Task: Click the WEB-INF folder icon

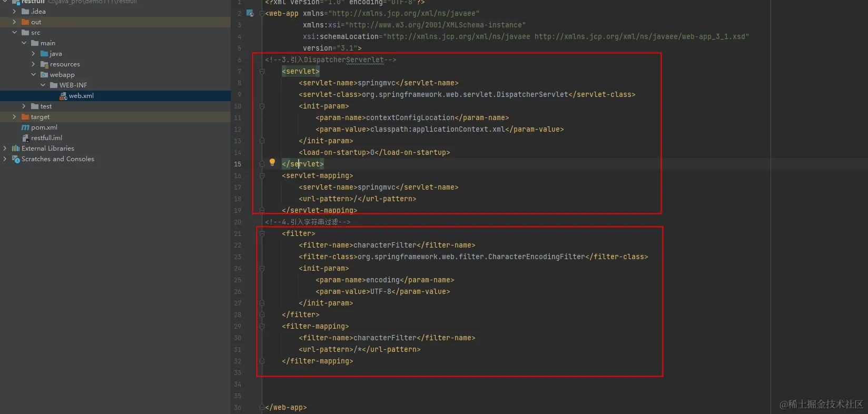Action: pyautogui.click(x=54, y=85)
